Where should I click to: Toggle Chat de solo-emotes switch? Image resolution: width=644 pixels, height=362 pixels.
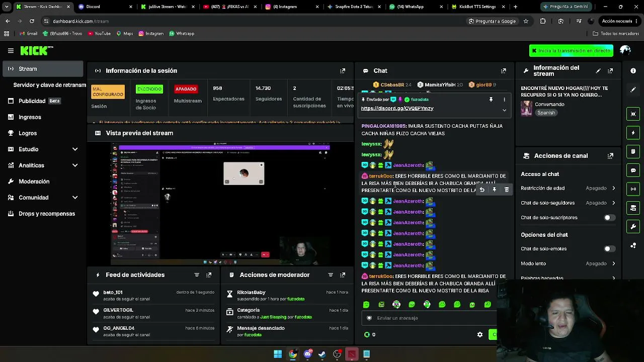coord(609,249)
